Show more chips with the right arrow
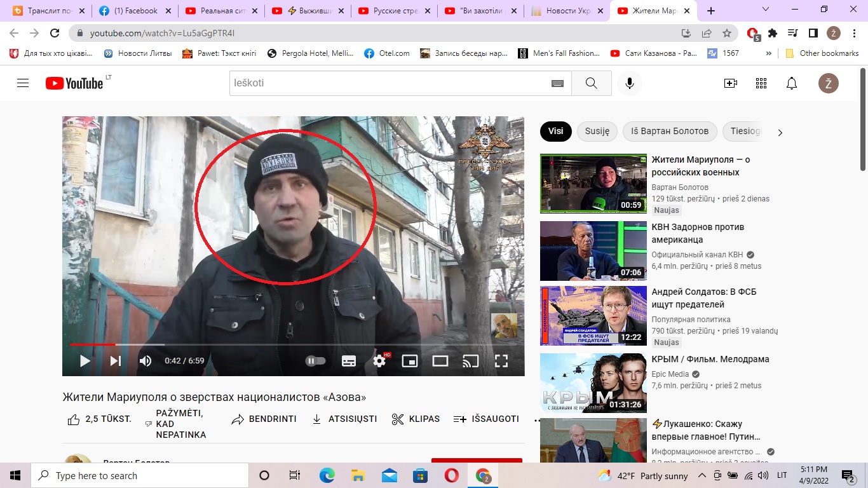 coord(780,132)
